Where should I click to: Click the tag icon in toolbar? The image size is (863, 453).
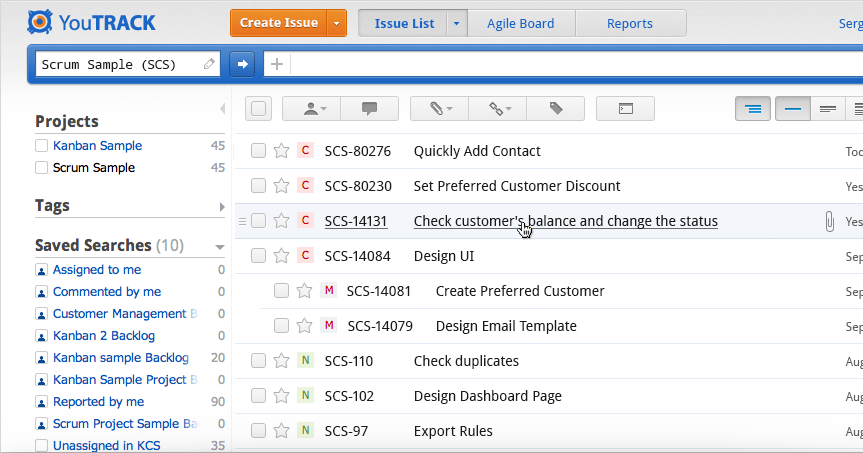click(x=556, y=108)
